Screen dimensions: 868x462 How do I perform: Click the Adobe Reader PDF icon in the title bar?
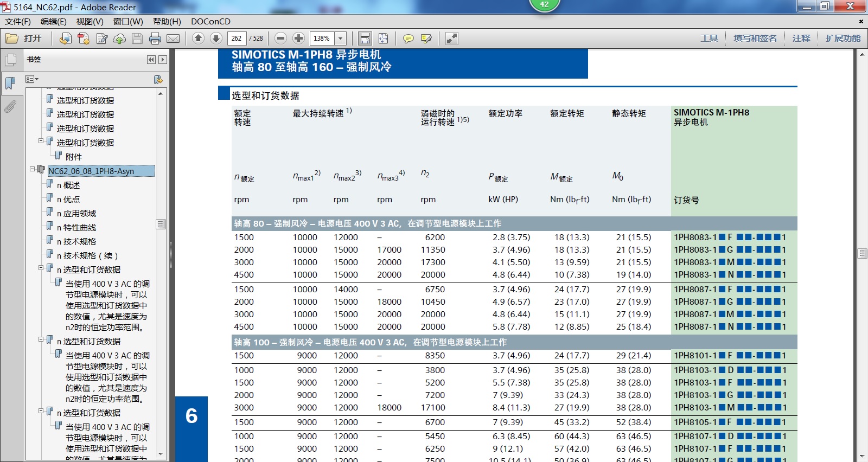coord(6,7)
